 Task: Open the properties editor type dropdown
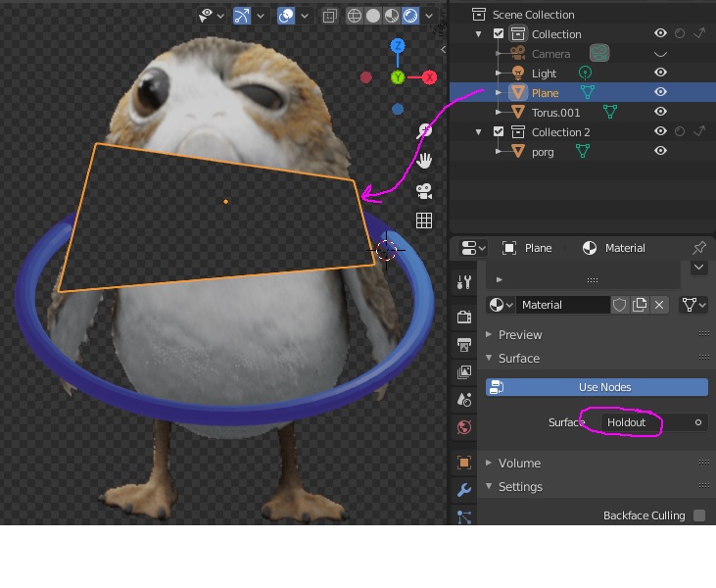473,248
